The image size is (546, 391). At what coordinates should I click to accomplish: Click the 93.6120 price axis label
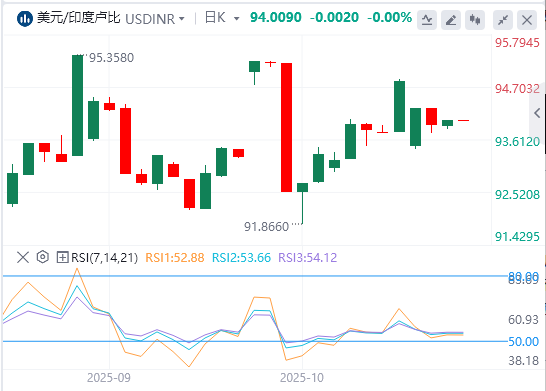[517, 142]
